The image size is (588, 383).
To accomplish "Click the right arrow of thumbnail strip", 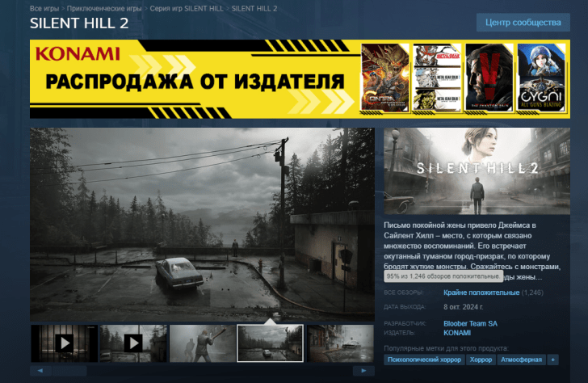I will click(363, 371).
